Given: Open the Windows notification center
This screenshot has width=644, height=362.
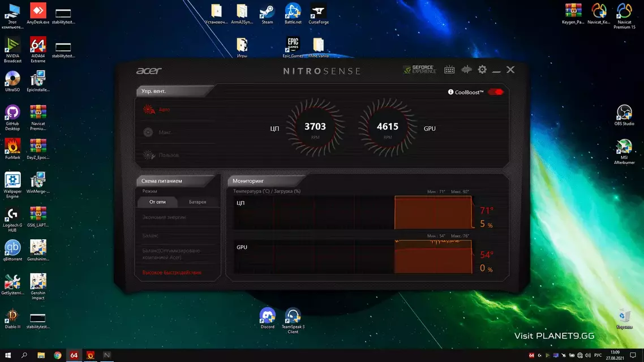Looking at the screenshot, I should pos(633,355).
